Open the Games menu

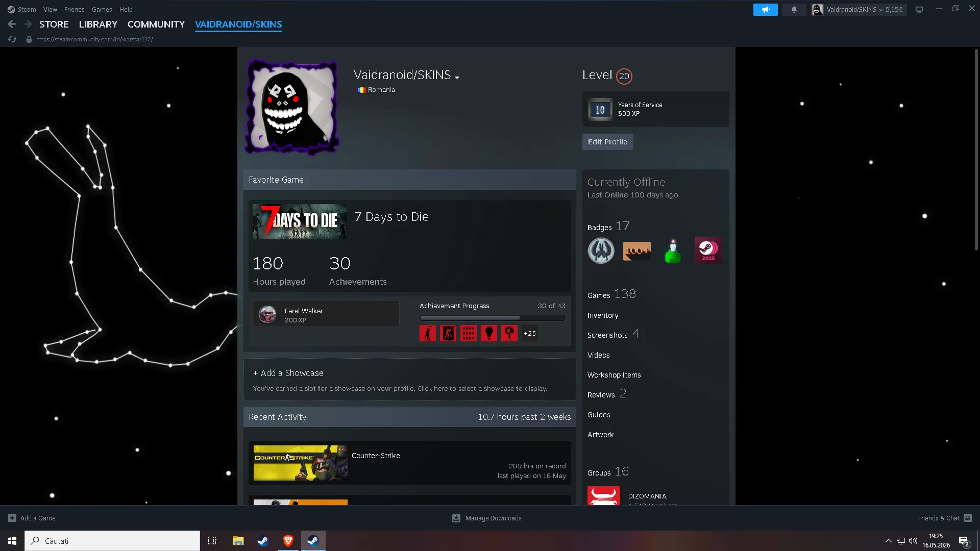click(102, 9)
